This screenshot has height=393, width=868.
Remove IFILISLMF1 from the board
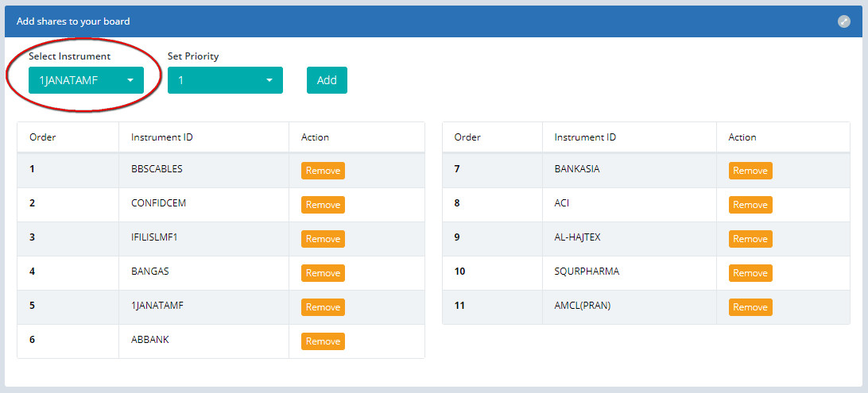pyautogui.click(x=323, y=239)
